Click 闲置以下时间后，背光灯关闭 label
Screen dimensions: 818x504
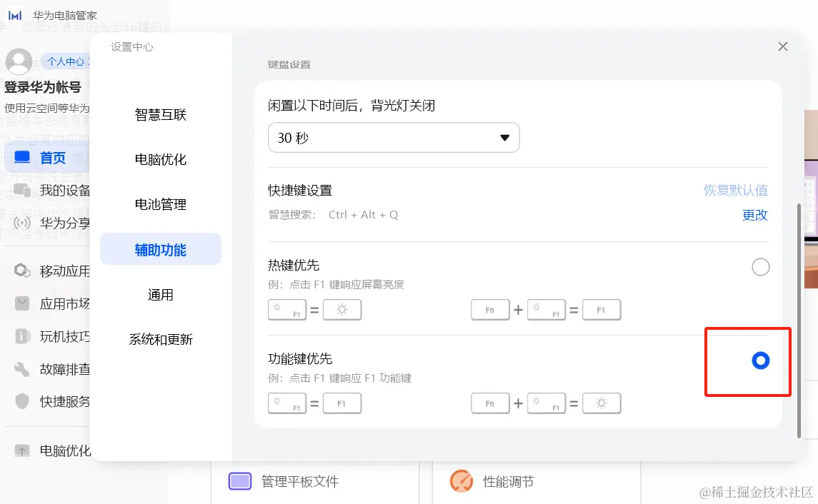[x=351, y=105]
